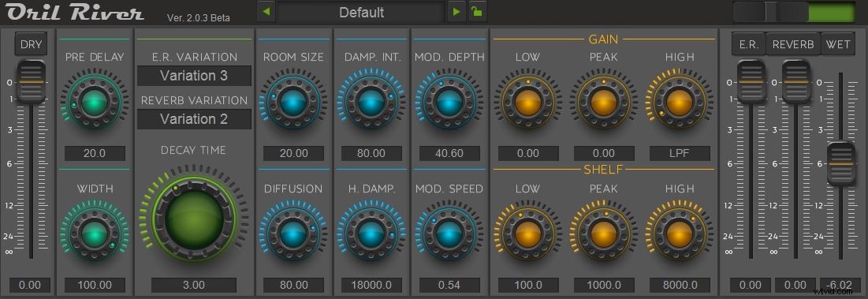Viewport: 868px width, 299px height.
Task: Click the Damp. Int. value field 80.00
Action: click(371, 153)
